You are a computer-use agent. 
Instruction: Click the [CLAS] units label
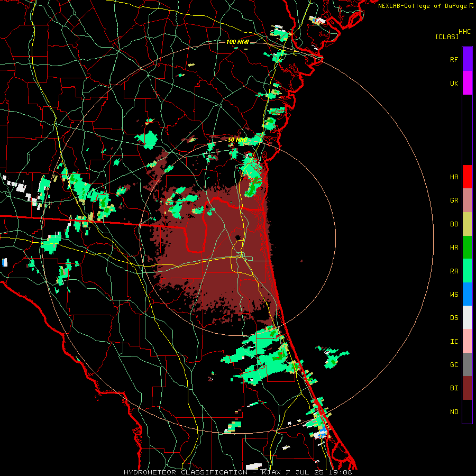click(x=447, y=36)
